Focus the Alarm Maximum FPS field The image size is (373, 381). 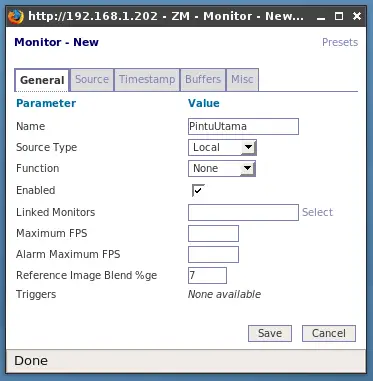pyautogui.click(x=213, y=254)
